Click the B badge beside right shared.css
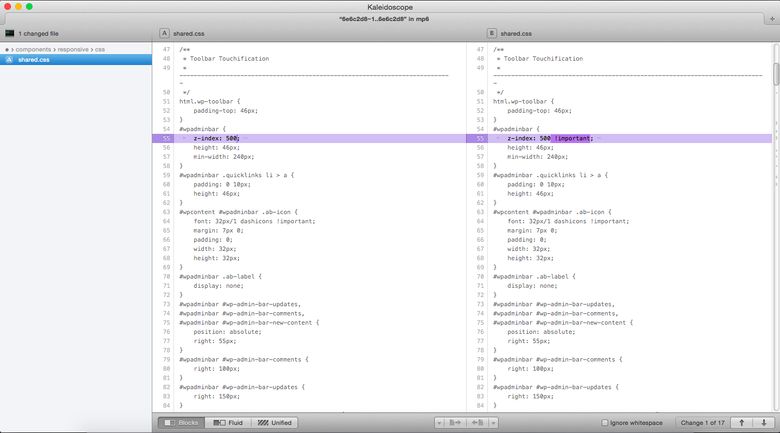 (x=491, y=33)
